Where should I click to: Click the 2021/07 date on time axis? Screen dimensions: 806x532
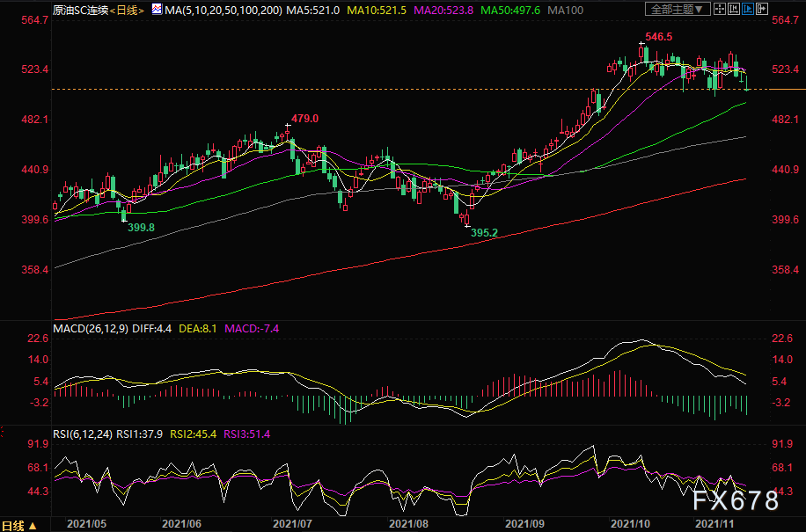click(x=292, y=524)
